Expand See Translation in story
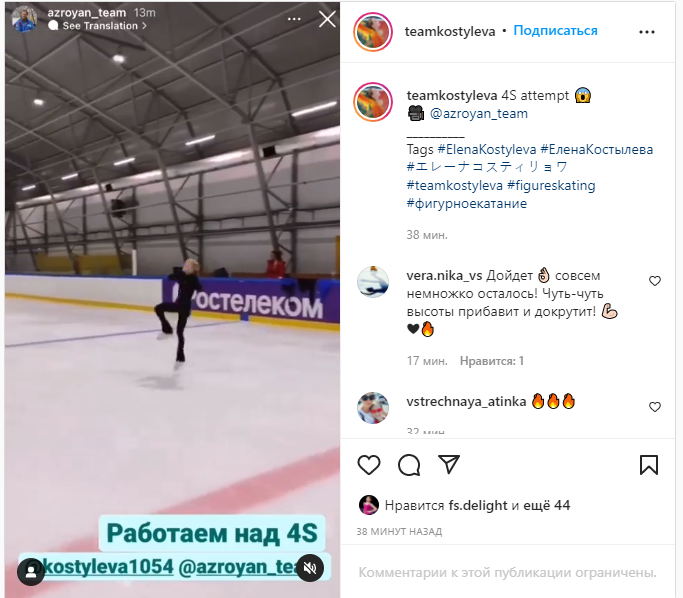 [x=99, y=26]
